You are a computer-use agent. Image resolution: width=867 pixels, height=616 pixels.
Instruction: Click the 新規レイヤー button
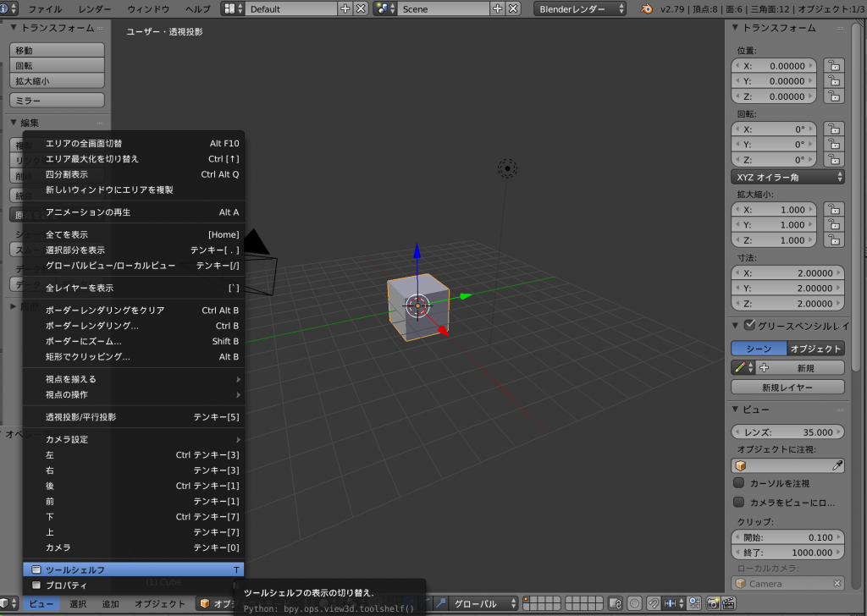787,388
